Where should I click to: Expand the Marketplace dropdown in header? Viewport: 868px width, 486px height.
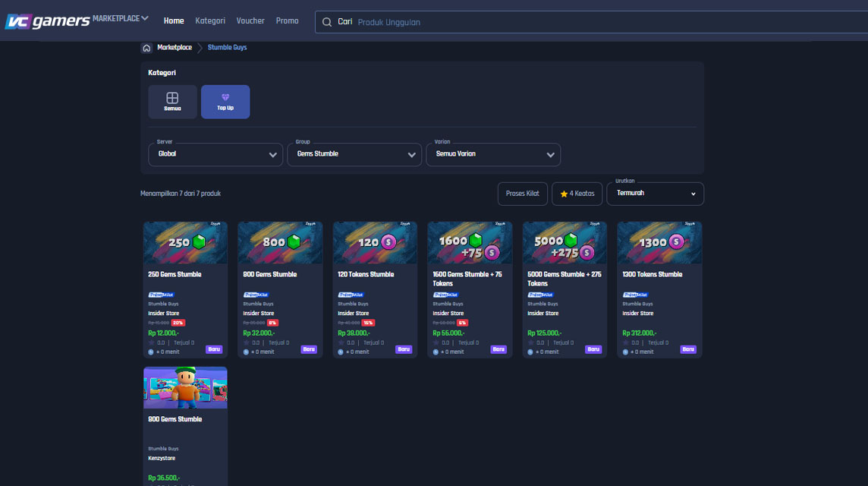(121, 18)
